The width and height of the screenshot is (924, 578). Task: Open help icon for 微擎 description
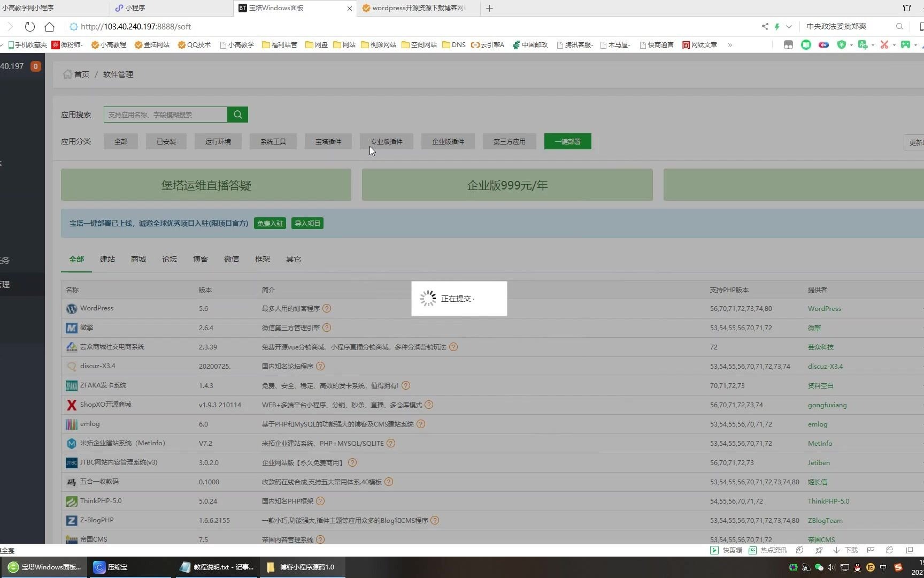[327, 328]
